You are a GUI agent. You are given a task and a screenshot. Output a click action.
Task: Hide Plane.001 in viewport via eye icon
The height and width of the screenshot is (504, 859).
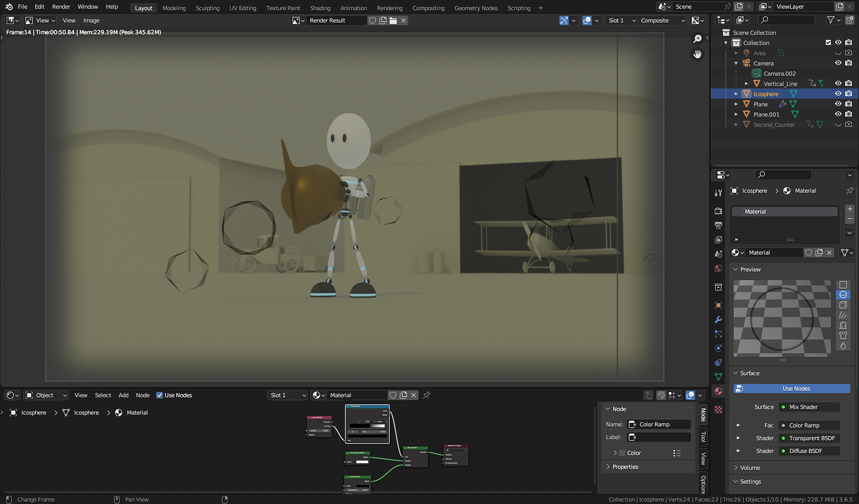[838, 114]
